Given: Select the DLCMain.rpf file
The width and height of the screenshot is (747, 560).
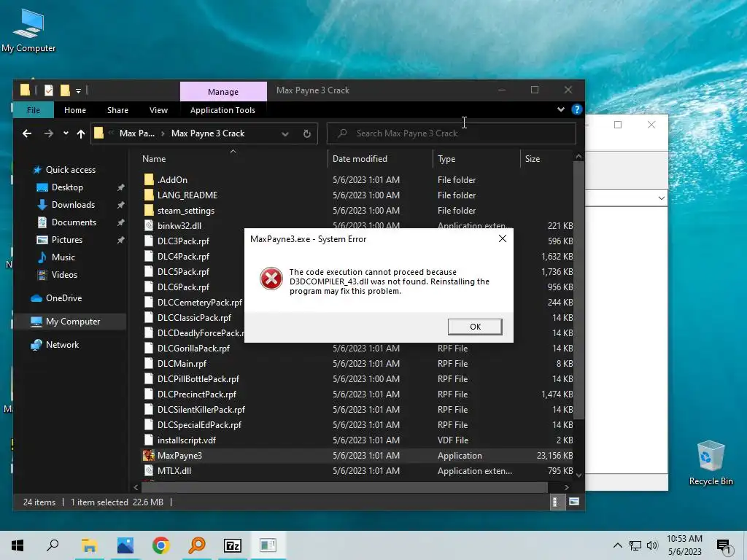Looking at the screenshot, I should click(x=182, y=364).
